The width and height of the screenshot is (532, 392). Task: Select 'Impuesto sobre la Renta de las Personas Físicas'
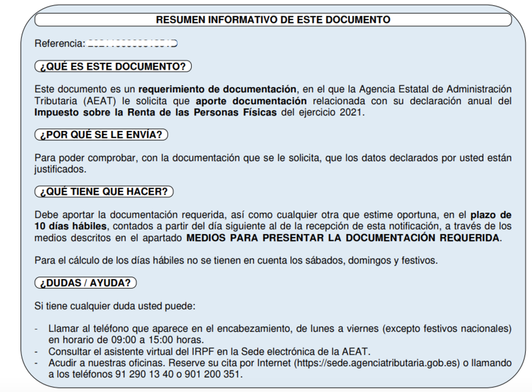pyautogui.click(x=155, y=112)
